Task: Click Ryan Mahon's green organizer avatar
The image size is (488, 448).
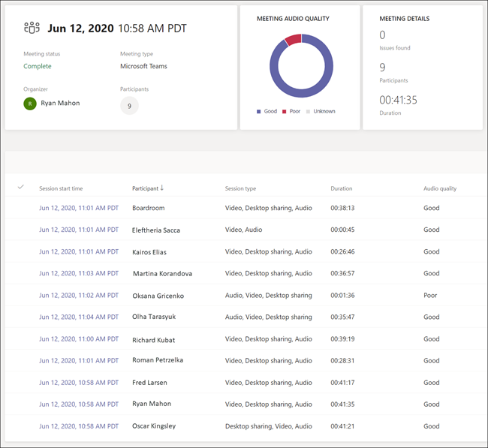Action: (x=30, y=104)
